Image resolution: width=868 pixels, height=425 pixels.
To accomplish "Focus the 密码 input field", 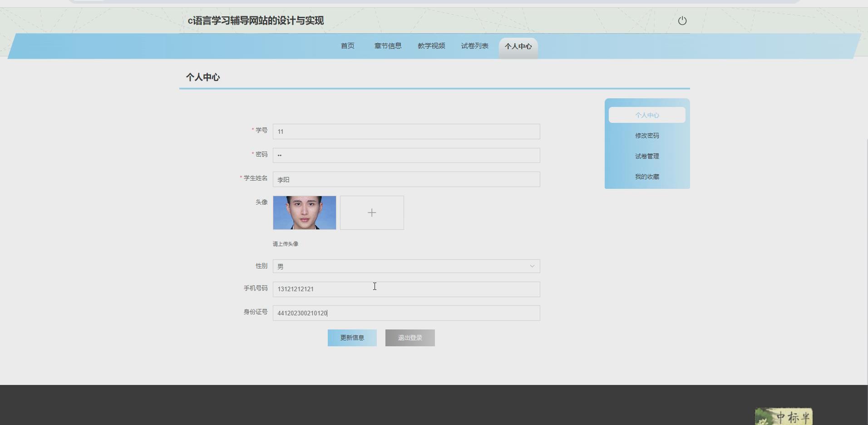I will click(x=406, y=155).
